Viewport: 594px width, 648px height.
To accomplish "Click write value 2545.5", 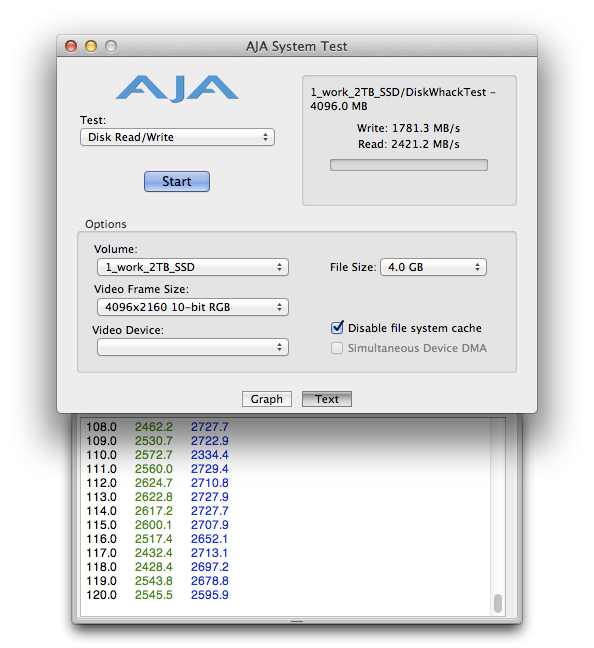I will (154, 595).
